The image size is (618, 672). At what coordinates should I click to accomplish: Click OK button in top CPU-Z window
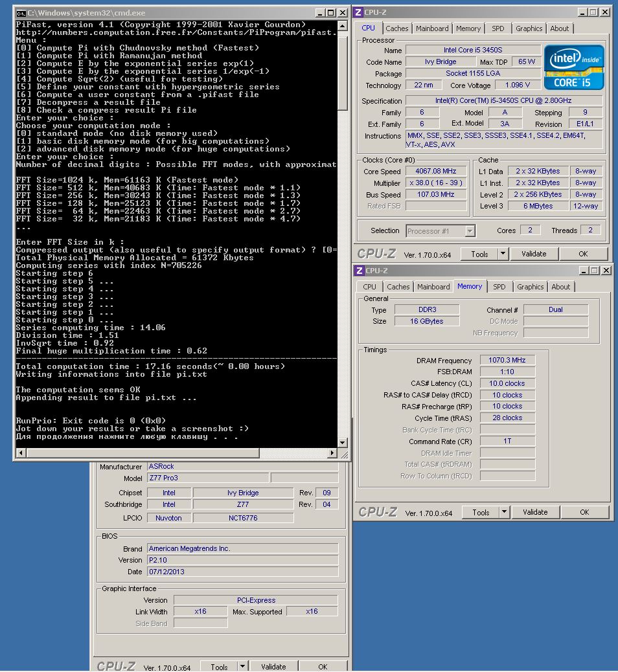click(x=583, y=254)
